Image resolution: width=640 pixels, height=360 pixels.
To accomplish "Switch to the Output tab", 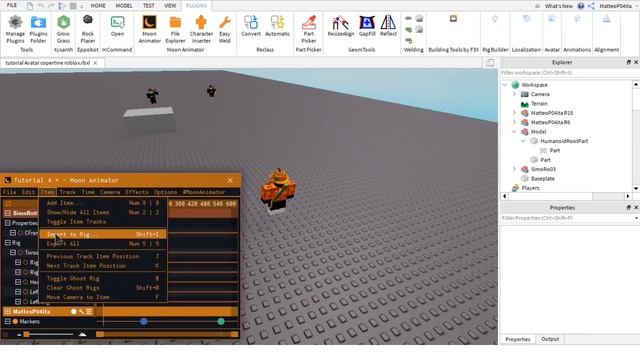I will click(550, 339).
